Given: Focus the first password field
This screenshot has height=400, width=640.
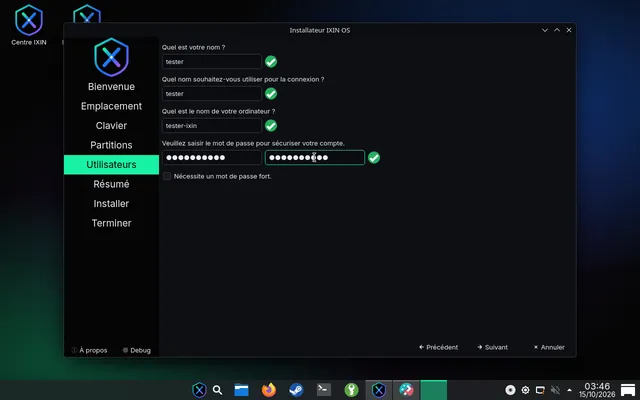Looking at the screenshot, I should [212, 158].
